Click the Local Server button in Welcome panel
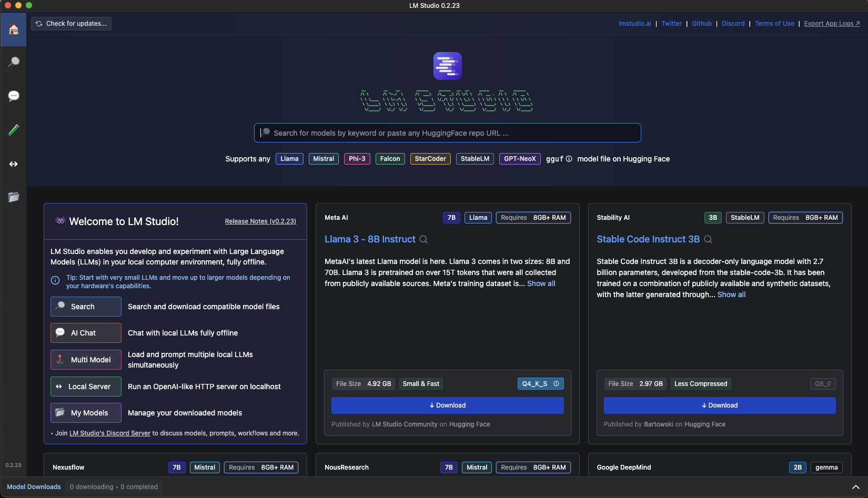Screen dimensions: 868x498 tap(86, 387)
